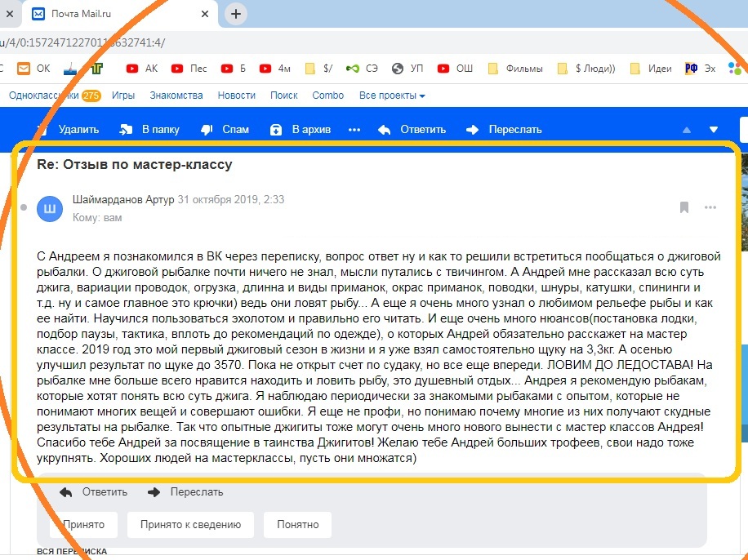Reply using the toolbar Ответить button
The width and height of the screenshot is (748, 560).
tap(412, 130)
